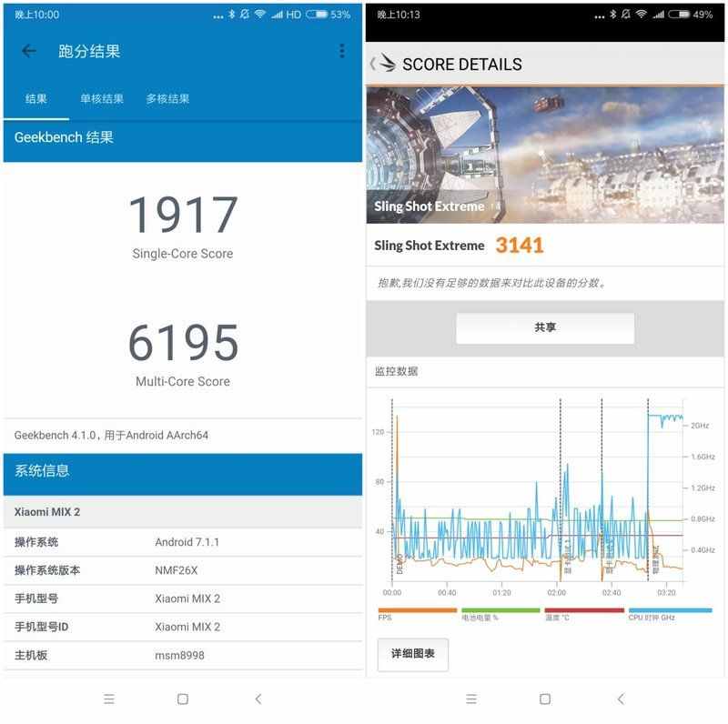Tap the 监控数据 section label
The image size is (728, 724).
[397, 371]
